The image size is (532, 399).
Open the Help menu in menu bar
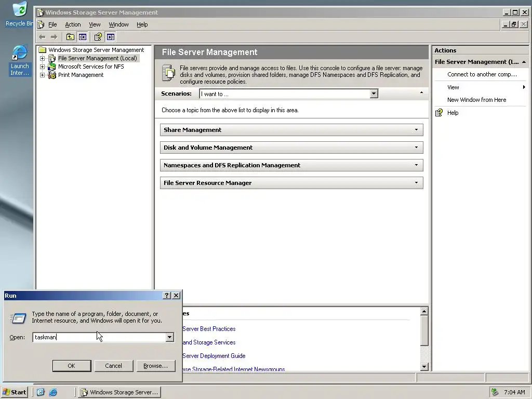click(x=142, y=24)
